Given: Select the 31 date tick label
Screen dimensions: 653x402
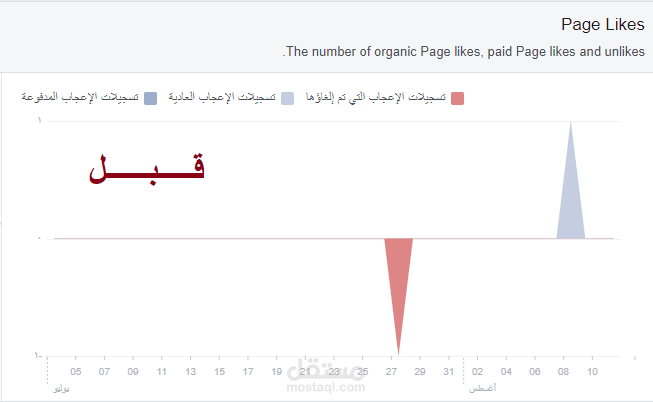Looking at the screenshot, I should [449, 372].
